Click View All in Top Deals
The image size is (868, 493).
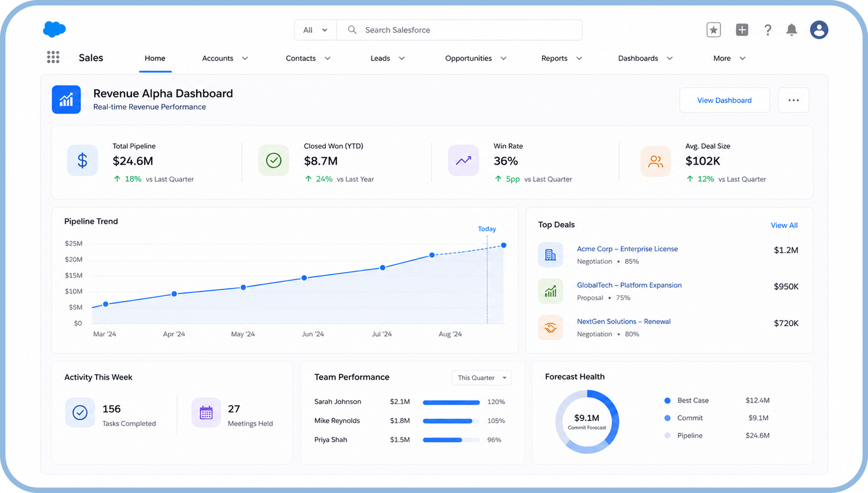point(784,225)
